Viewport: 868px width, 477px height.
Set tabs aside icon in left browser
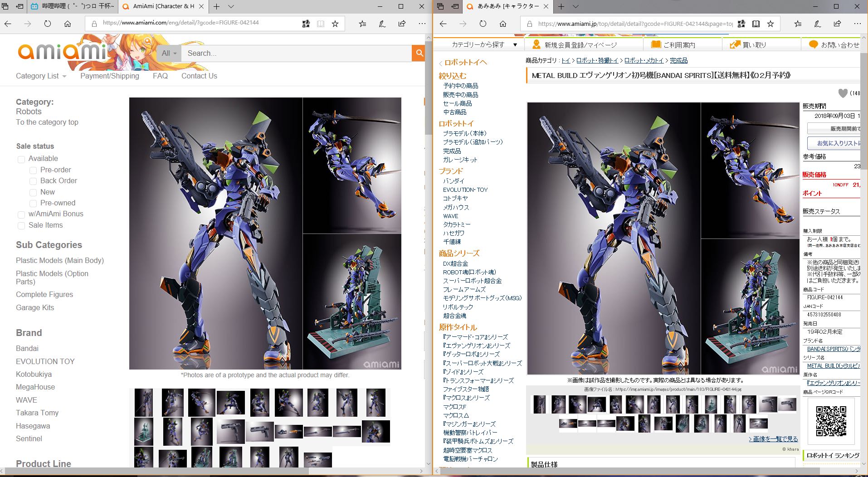point(20,6)
